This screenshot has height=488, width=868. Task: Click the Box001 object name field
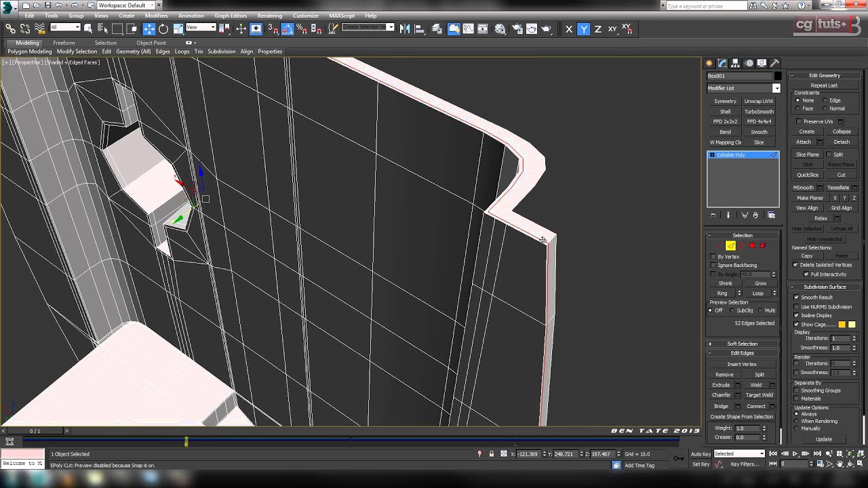click(739, 76)
